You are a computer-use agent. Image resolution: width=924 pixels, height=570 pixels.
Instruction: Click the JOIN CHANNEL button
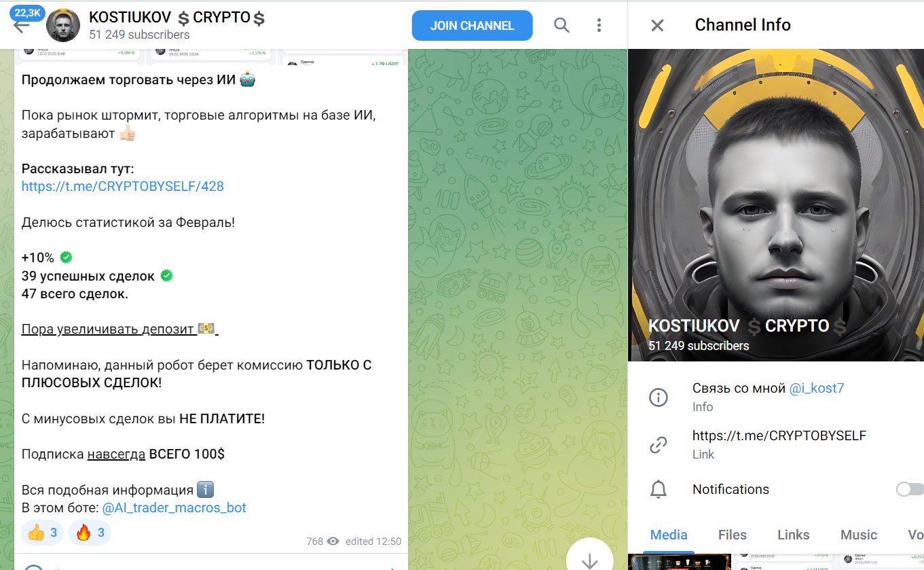click(472, 26)
